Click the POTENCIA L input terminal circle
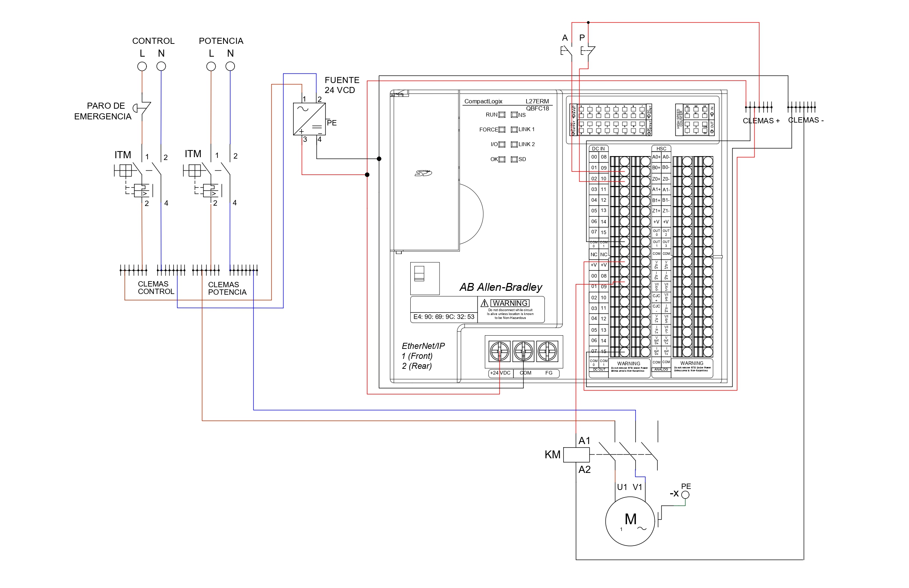This screenshot has width=909, height=588. coord(211,66)
